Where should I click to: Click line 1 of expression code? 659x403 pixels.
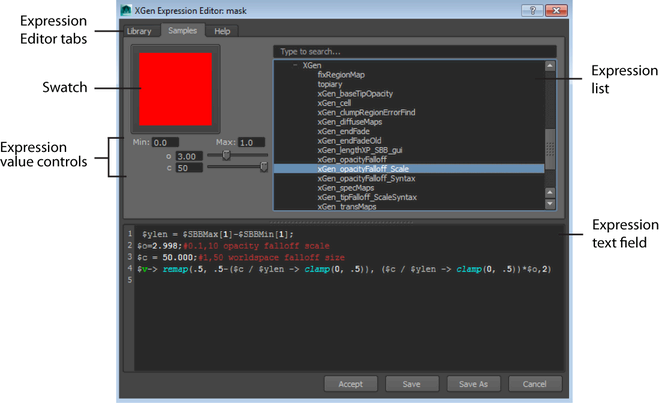point(218,234)
